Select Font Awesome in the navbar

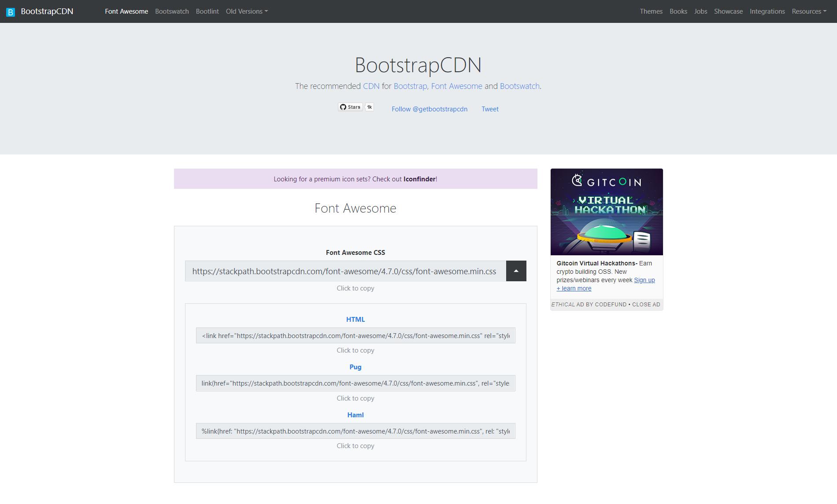tap(126, 11)
